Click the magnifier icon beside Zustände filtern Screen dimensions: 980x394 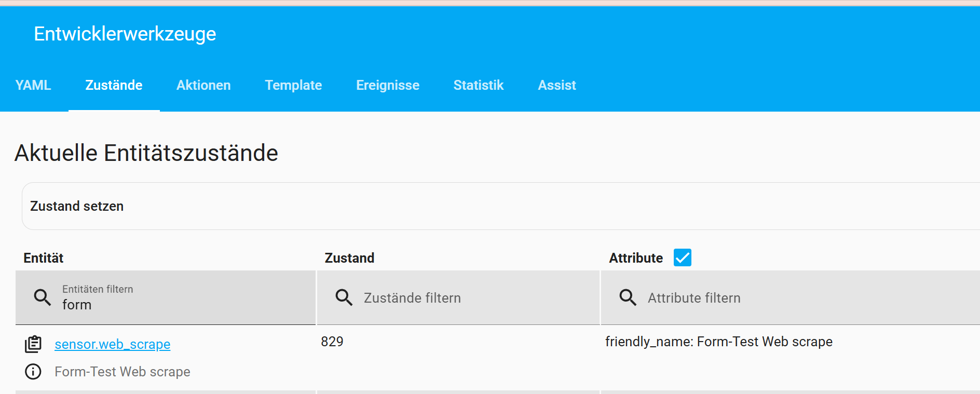point(344,297)
